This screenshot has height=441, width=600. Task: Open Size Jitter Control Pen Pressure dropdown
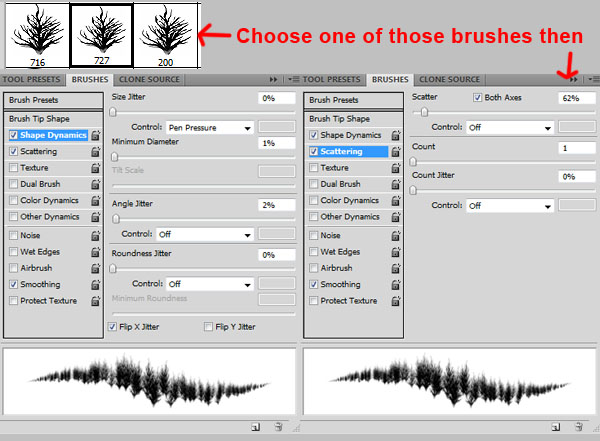coord(210,127)
